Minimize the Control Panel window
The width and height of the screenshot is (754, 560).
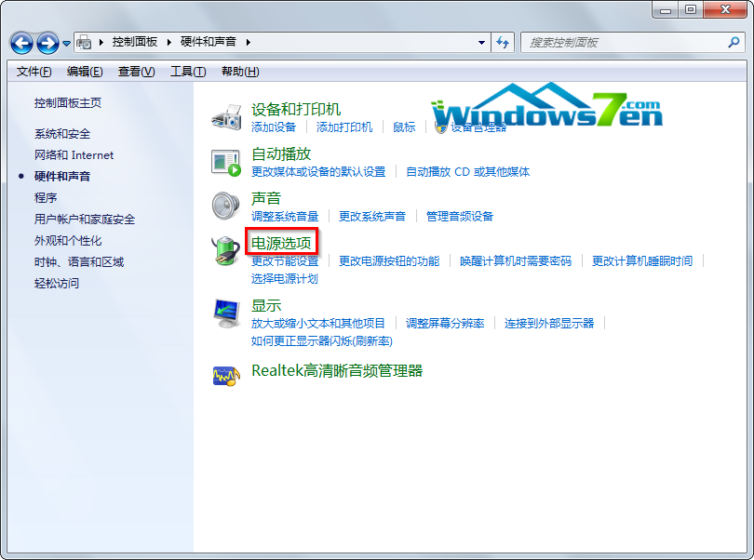[666, 9]
